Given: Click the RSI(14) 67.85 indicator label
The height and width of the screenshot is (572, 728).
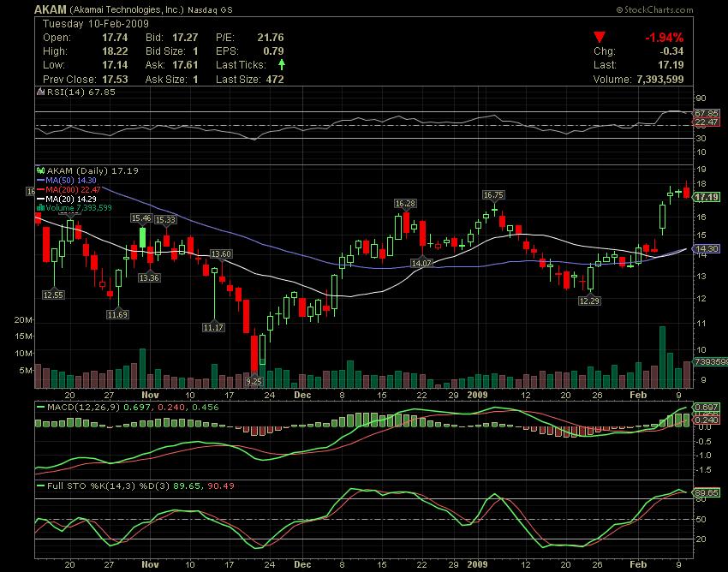Looking at the screenshot, I should click(x=81, y=92).
